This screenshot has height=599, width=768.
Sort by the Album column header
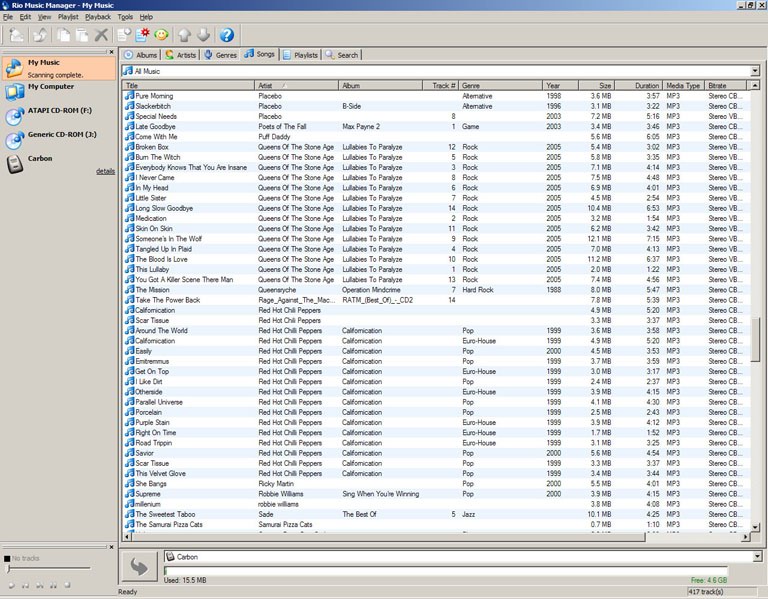[x=380, y=85]
